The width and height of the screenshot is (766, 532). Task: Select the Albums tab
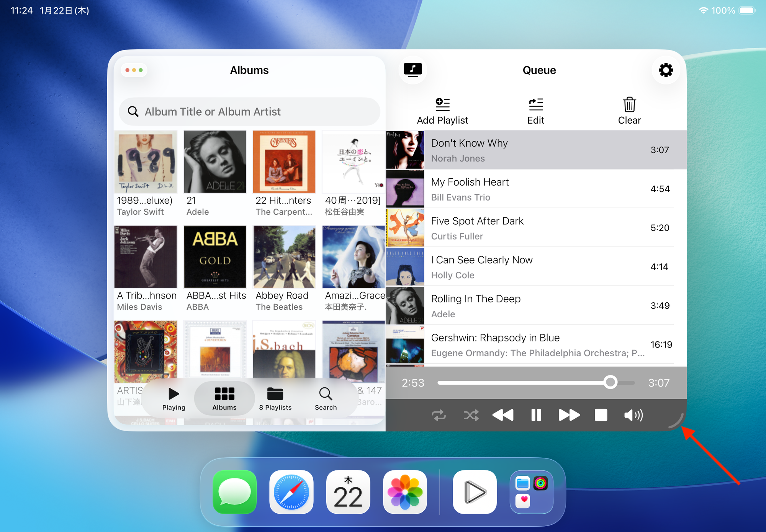pyautogui.click(x=224, y=399)
